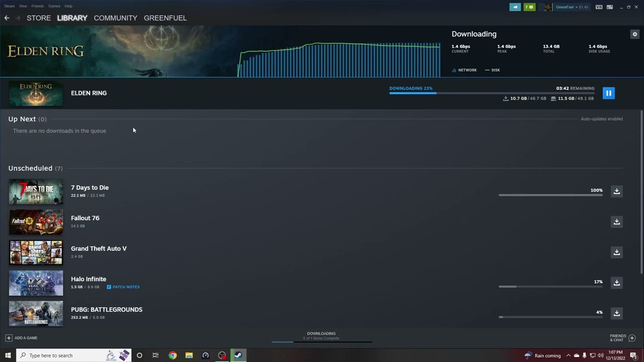Open the GREENFUEL profile tab
The image size is (644, 362).
click(x=165, y=18)
